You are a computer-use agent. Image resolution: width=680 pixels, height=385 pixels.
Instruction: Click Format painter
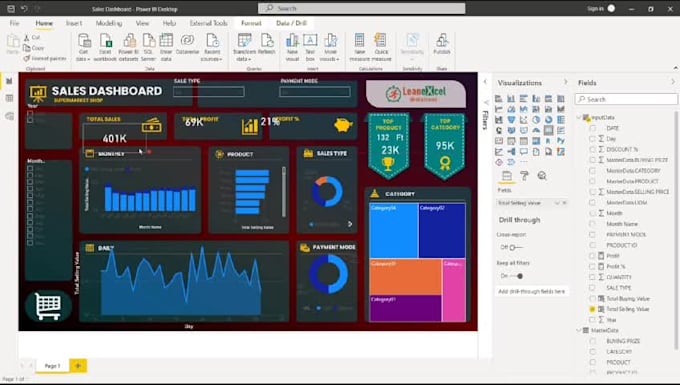[x=45, y=58]
